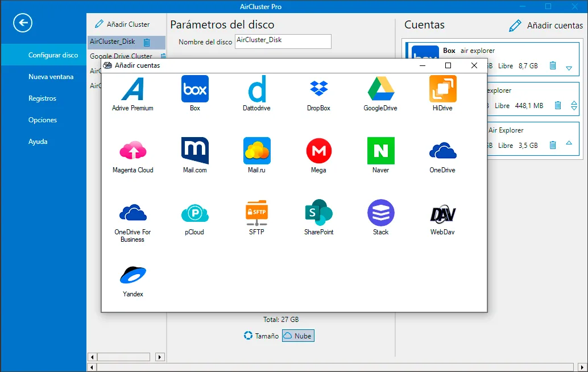
Task: Select AirCluster_Disk in cluster list
Action: click(x=126, y=42)
